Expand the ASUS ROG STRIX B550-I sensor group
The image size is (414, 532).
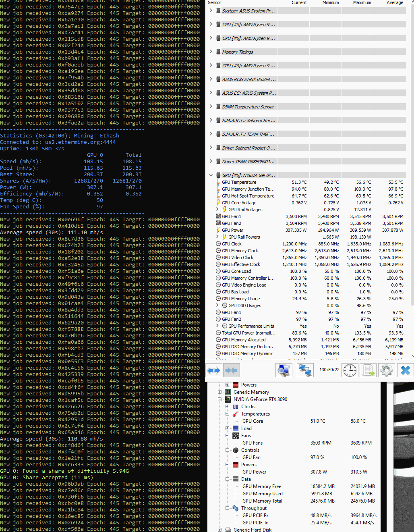click(x=211, y=79)
